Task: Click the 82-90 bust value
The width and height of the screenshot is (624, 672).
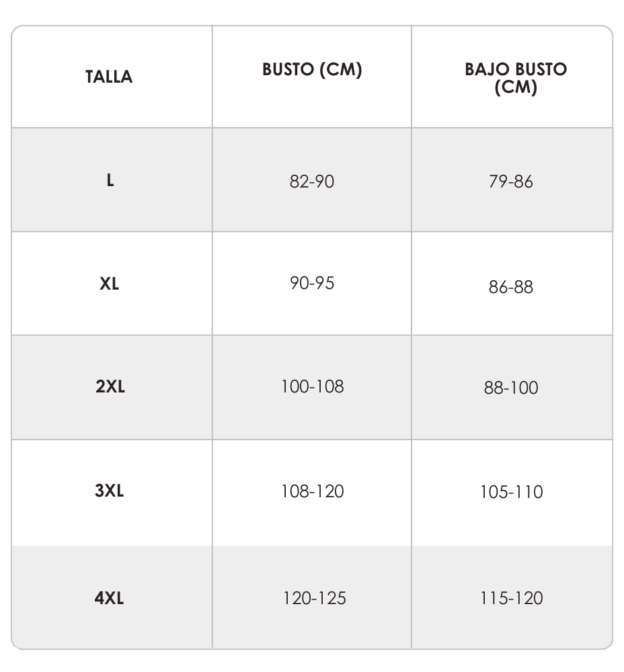Action: coord(312,181)
